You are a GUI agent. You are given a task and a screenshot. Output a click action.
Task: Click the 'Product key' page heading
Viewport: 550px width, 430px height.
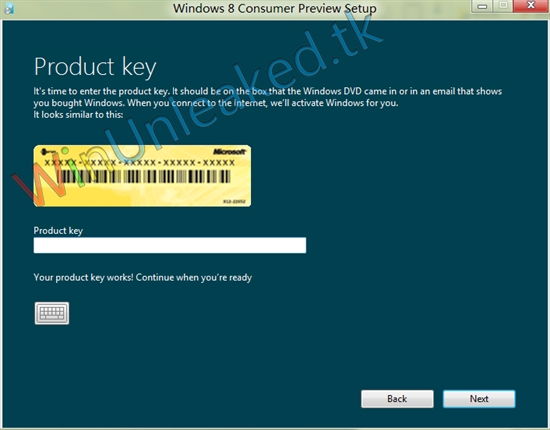click(95, 67)
